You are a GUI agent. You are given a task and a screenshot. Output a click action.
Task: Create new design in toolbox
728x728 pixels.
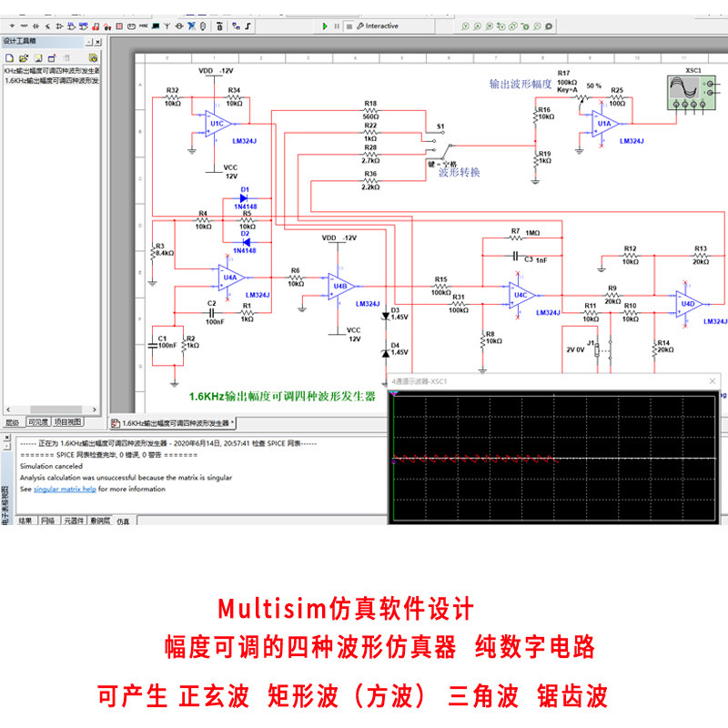9,58
